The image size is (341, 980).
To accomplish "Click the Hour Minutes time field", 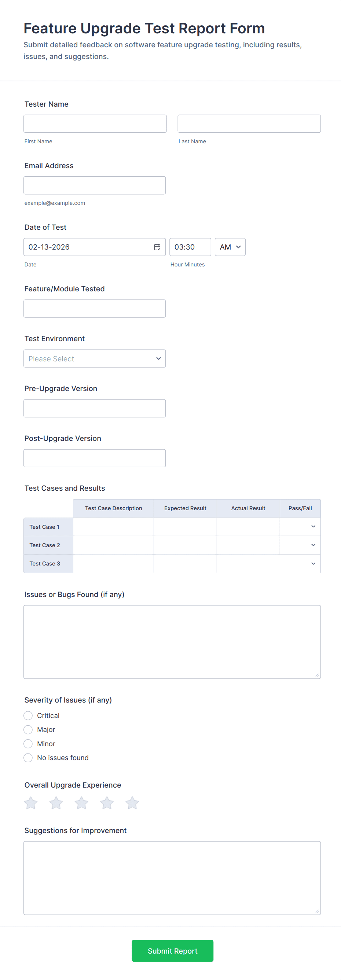I will coord(190,247).
